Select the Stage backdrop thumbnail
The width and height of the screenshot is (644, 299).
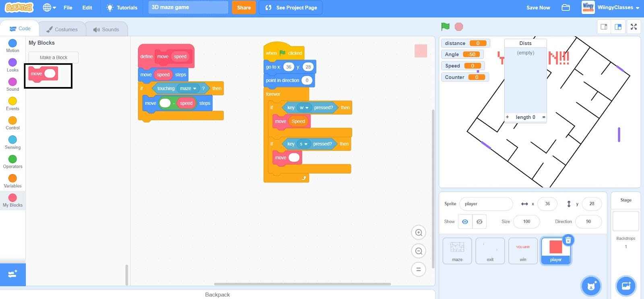625,221
